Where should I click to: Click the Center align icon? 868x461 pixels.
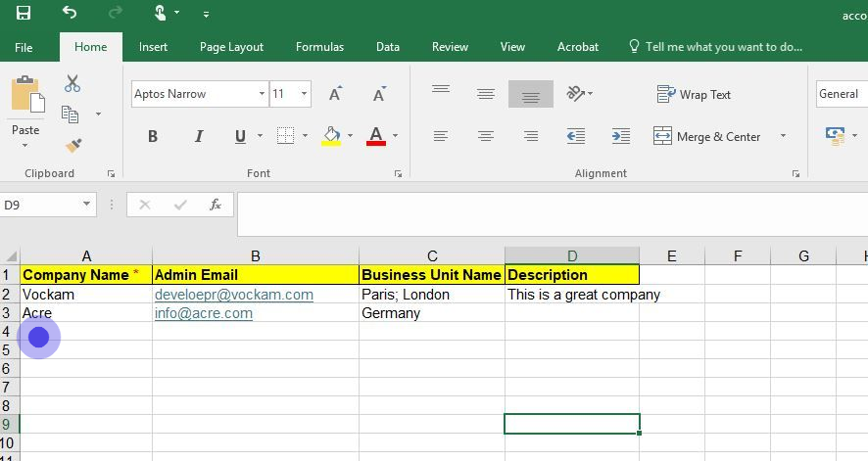486,136
